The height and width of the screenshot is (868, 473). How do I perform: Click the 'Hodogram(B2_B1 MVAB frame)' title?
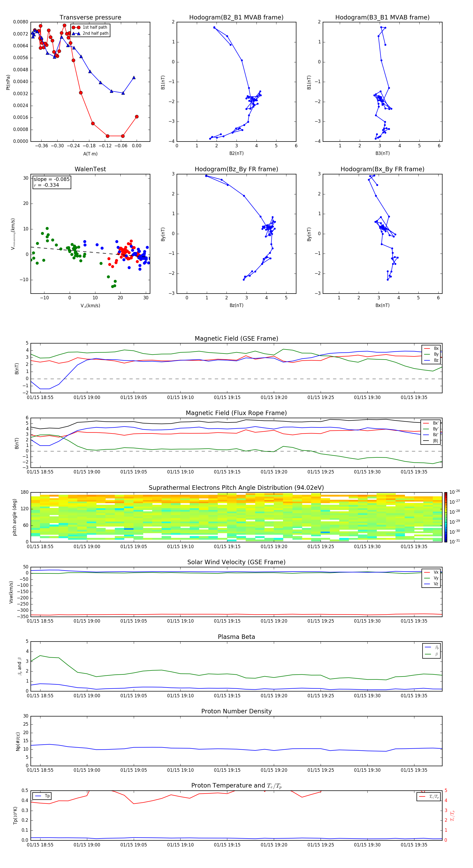click(236, 18)
